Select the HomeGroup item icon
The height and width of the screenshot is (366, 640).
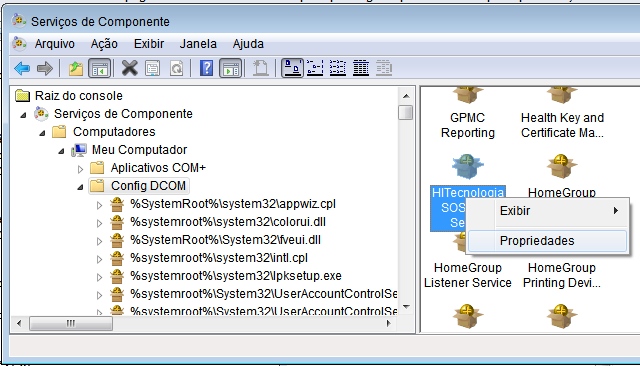click(x=562, y=166)
